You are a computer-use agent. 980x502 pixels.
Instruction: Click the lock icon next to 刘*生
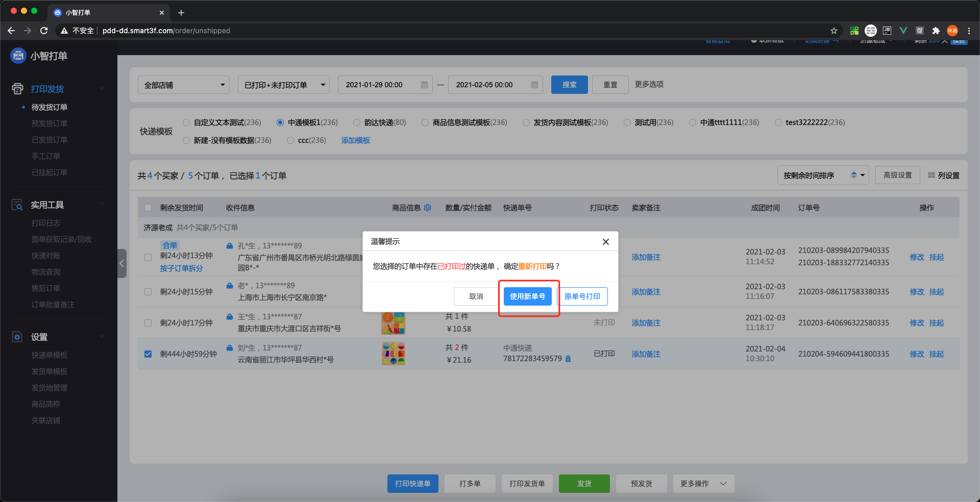(230, 347)
